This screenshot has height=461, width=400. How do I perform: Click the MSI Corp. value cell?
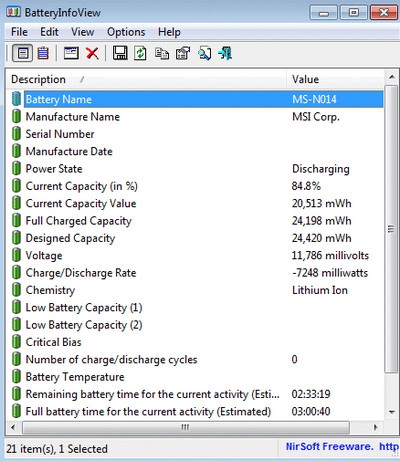pos(316,117)
